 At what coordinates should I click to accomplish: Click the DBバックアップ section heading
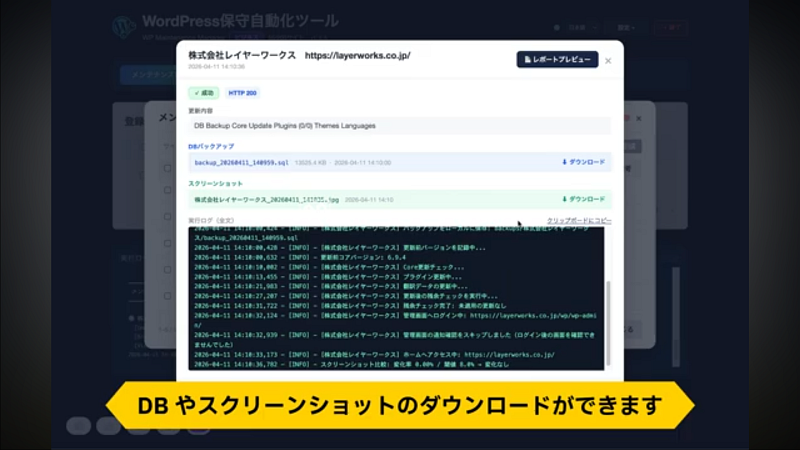tap(211, 146)
